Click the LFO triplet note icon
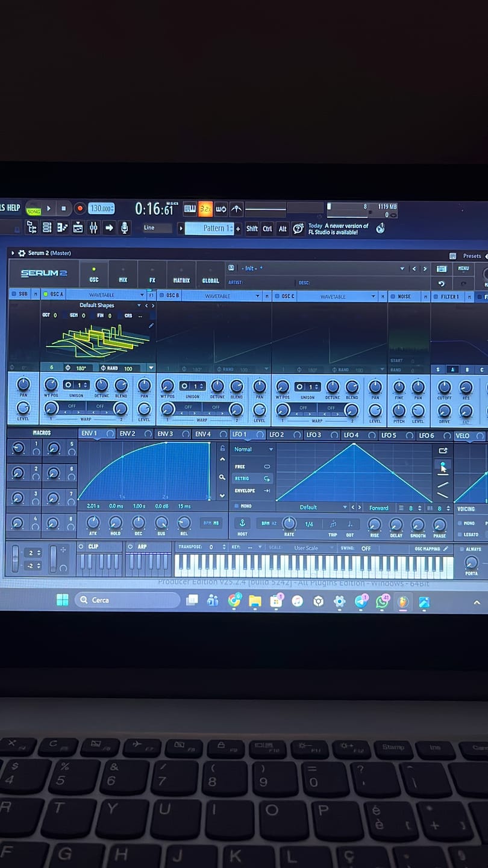The width and height of the screenshot is (488, 868). [x=333, y=524]
